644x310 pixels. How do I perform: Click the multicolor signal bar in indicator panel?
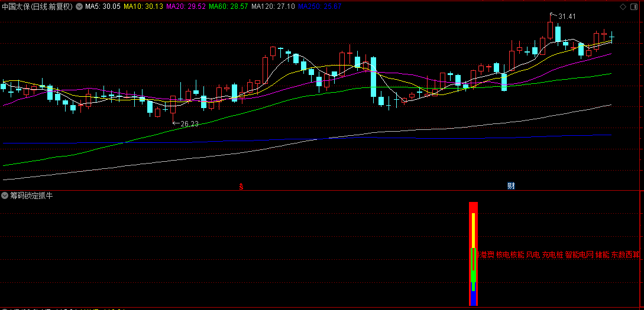(x=473, y=253)
